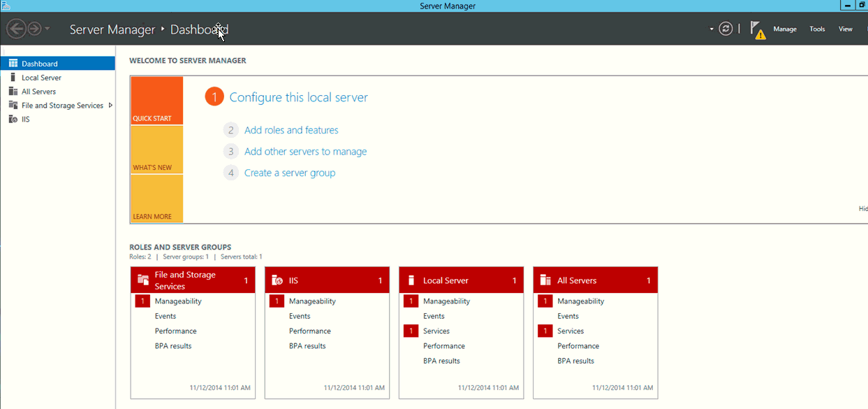Open BPA results in All Servers tile

coord(575,361)
